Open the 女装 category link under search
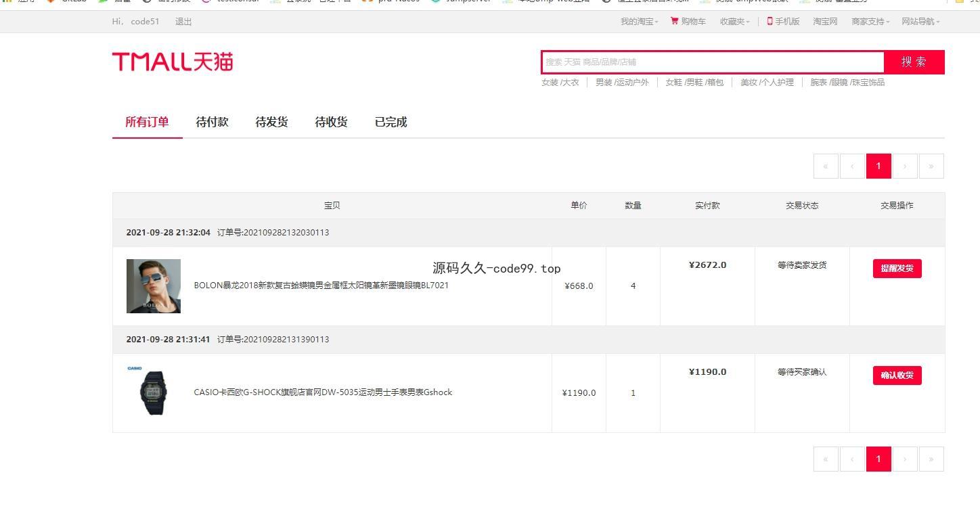The height and width of the screenshot is (523, 980). coord(550,82)
